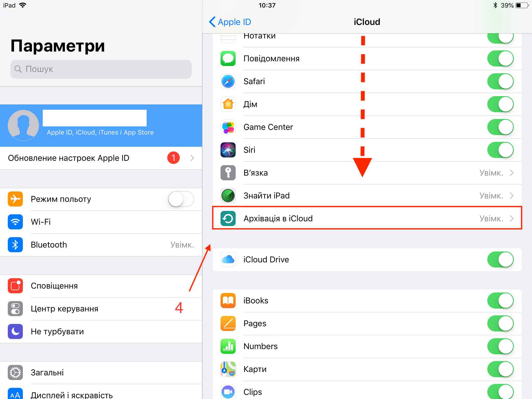The width and height of the screenshot is (532, 399).
Task: Tap the Keychain (В'язка) icon
Action: click(229, 172)
